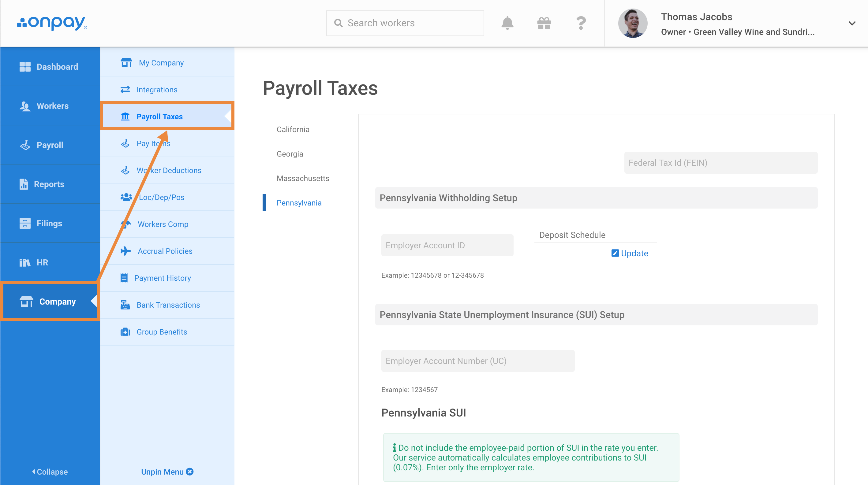868x485 pixels.
Task: Open the help question mark
Action: coord(581,23)
